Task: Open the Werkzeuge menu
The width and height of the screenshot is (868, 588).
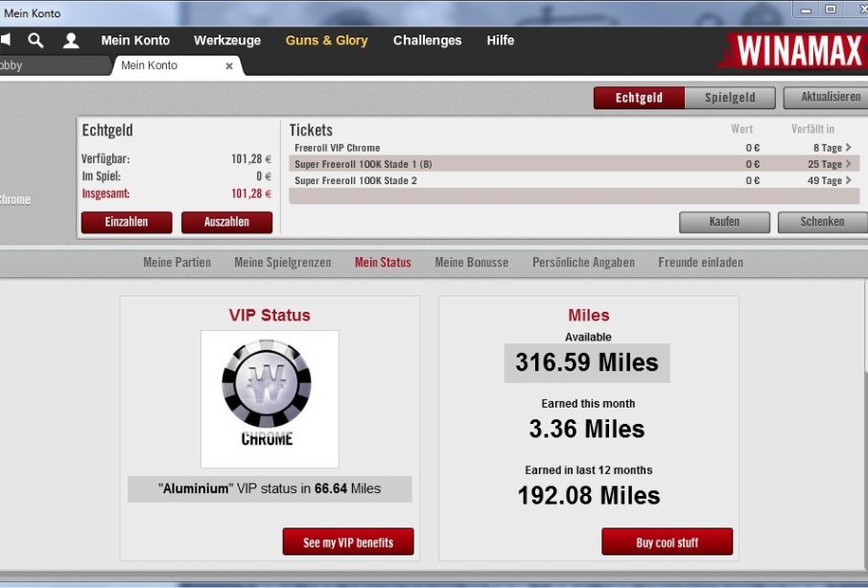Action: (227, 40)
